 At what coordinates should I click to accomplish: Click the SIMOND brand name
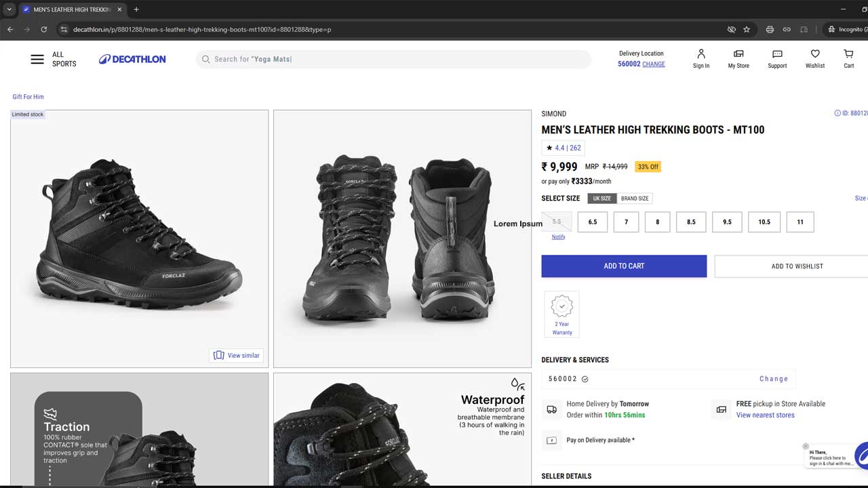pos(553,114)
